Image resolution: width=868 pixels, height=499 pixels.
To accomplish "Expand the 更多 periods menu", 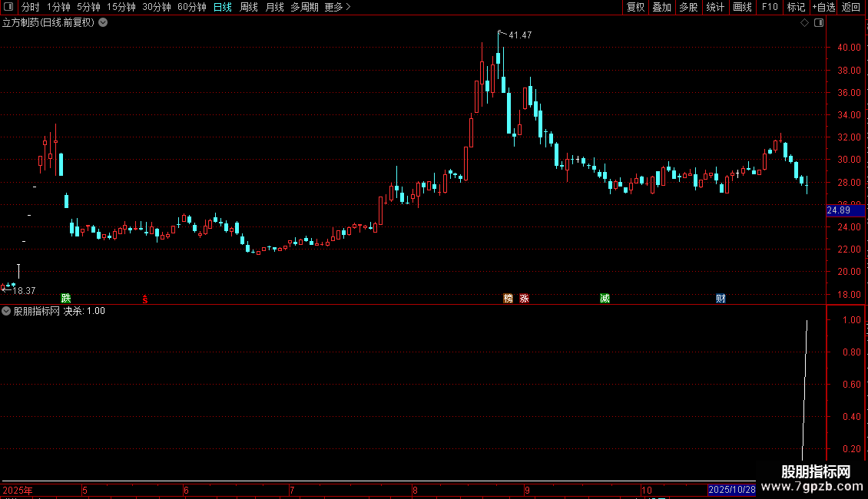I will 337,7.
